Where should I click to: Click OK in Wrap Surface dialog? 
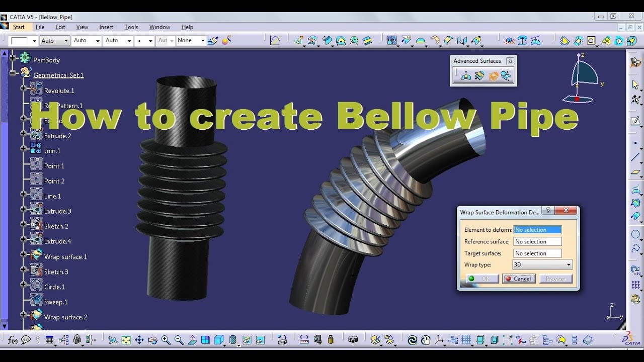point(482,279)
